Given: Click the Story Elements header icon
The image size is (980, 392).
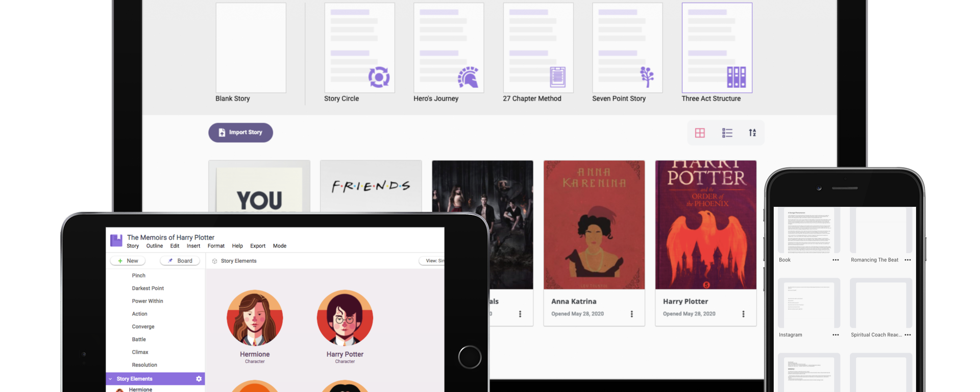Looking at the screenshot, I should coord(215,261).
